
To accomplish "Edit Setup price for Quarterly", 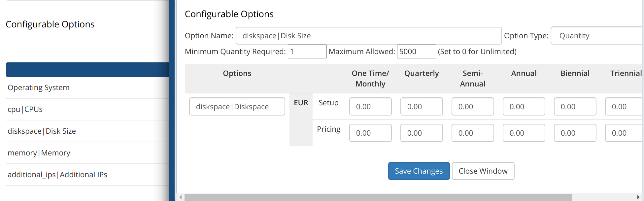I will click(x=422, y=106).
